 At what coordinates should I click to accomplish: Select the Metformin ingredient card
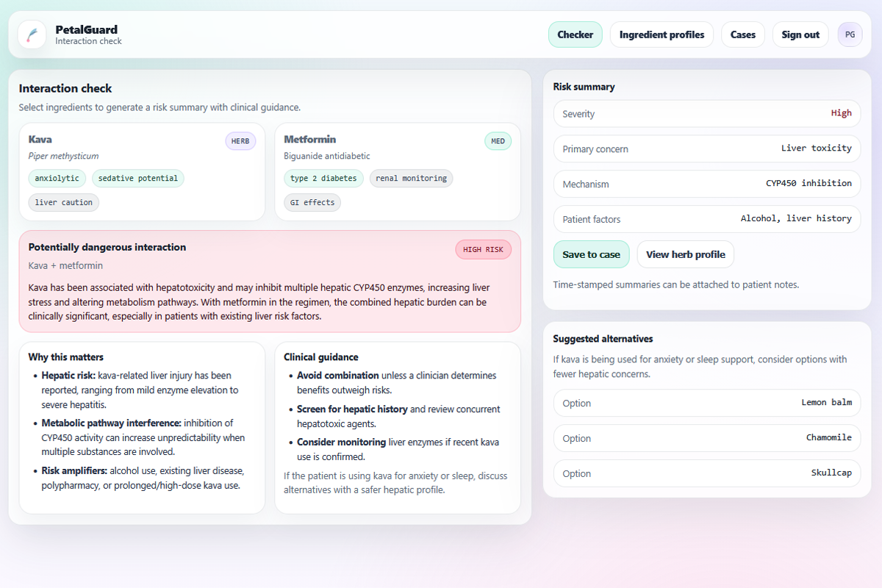pyautogui.click(x=397, y=171)
